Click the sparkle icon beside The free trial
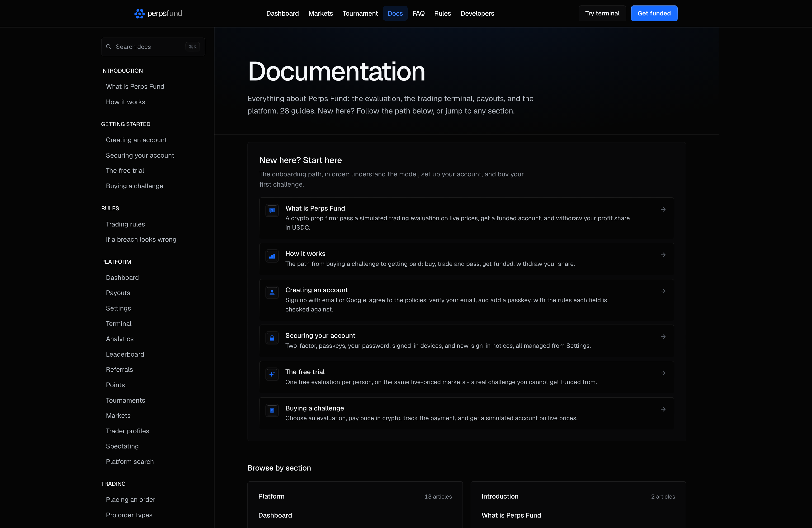The height and width of the screenshot is (528, 812). (272, 374)
